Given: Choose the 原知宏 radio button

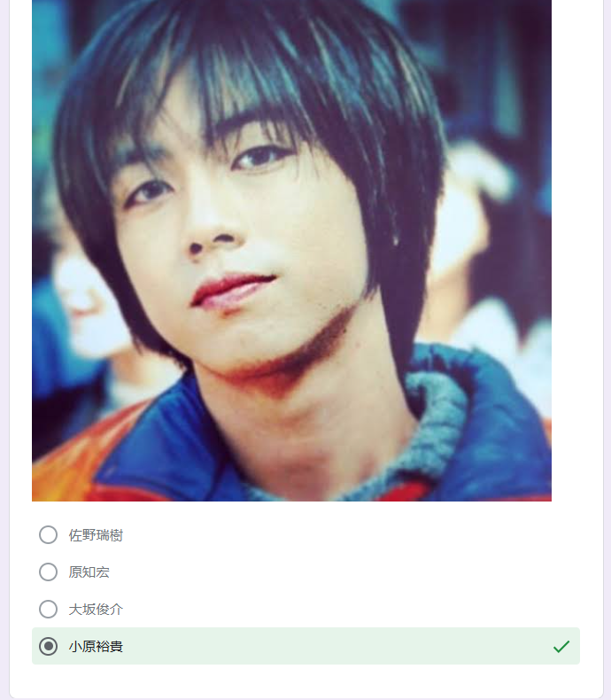Looking at the screenshot, I should pos(48,572).
